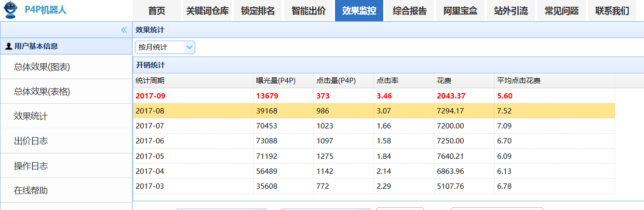The image size is (644, 210).
Task: Select the 2017-09 row
Action: click(374, 96)
